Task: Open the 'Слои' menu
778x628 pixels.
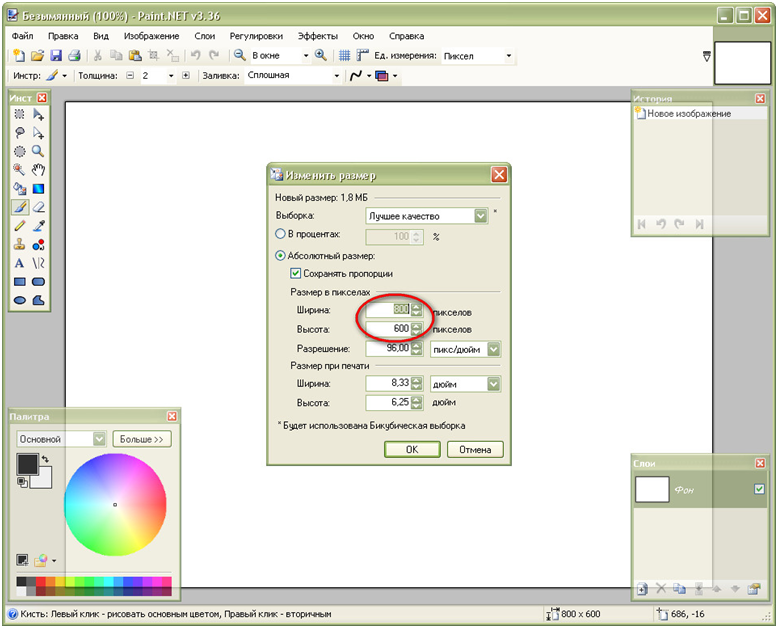Action: (x=204, y=36)
